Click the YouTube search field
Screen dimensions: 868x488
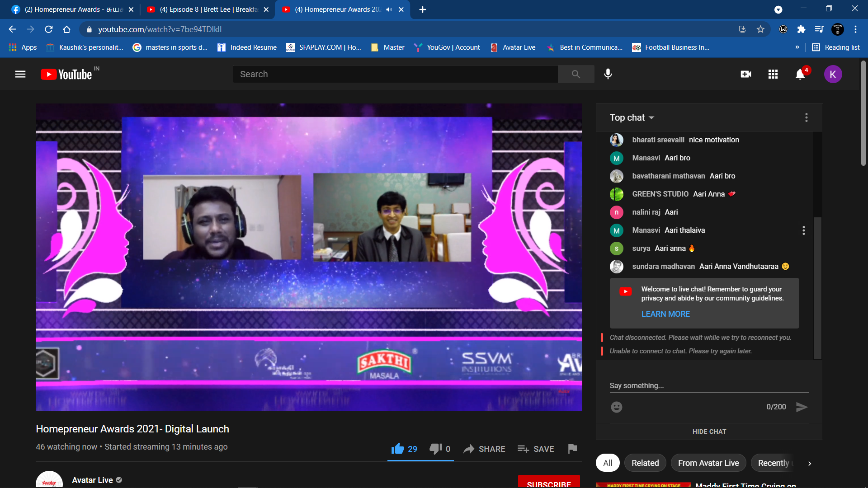click(395, 74)
